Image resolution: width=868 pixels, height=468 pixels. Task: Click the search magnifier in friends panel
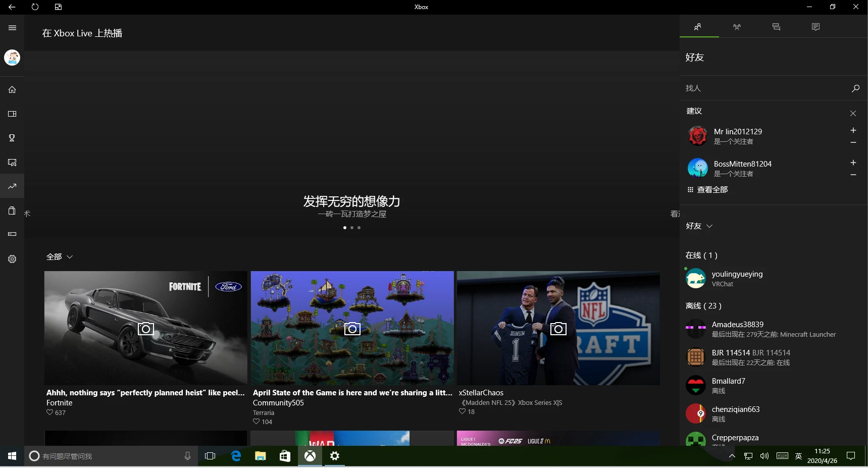click(855, 88)
